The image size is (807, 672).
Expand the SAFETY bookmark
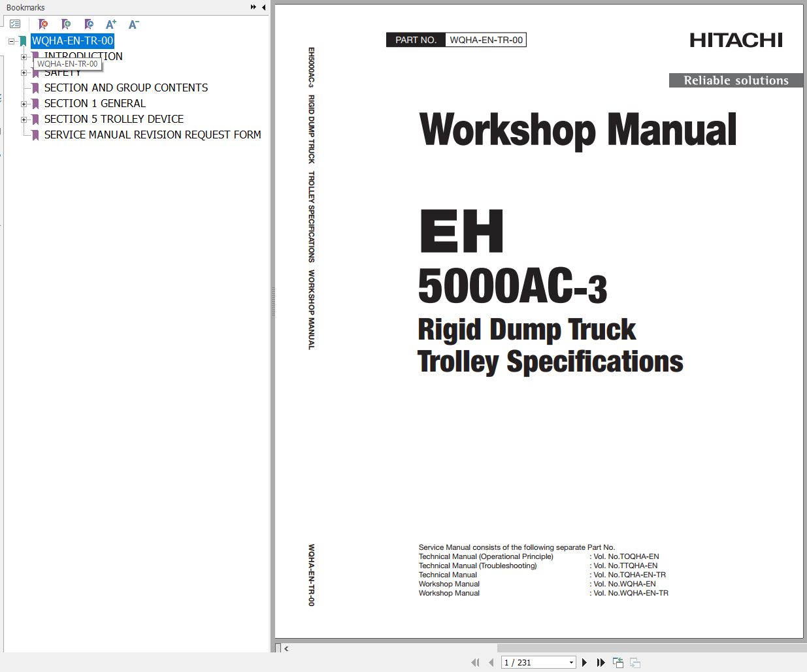24,72
